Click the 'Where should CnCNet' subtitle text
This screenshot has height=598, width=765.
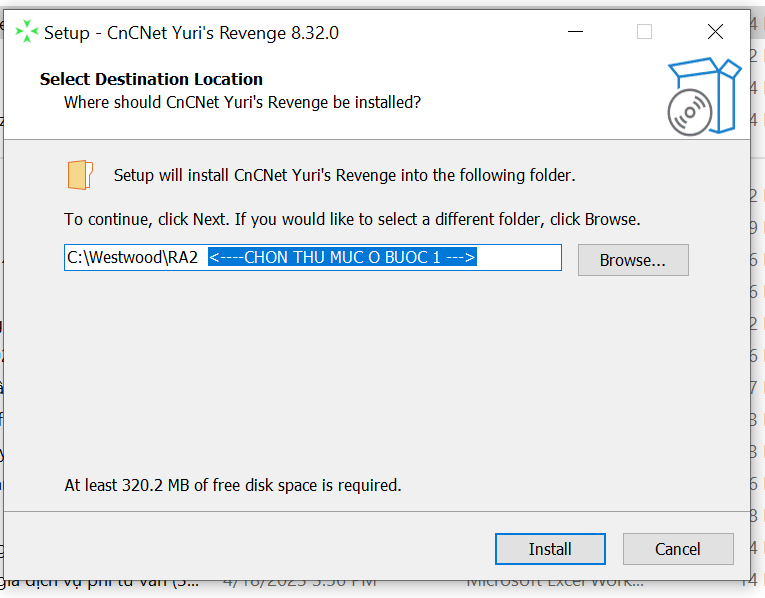[x=242, y=102]
